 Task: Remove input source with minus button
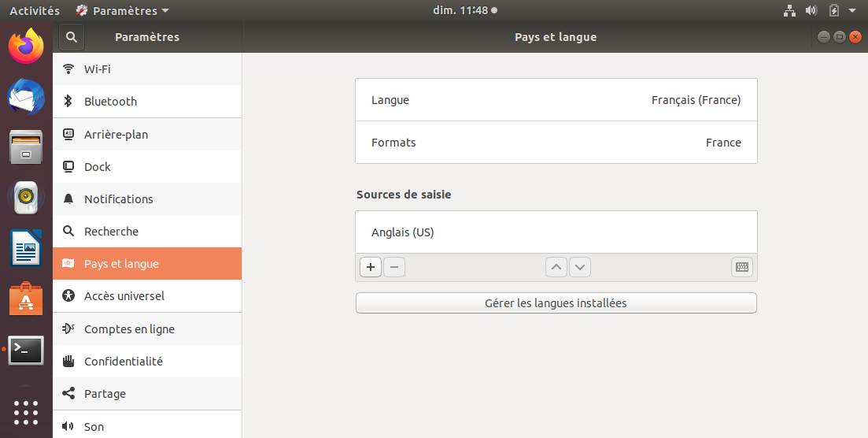click(394, 267)
